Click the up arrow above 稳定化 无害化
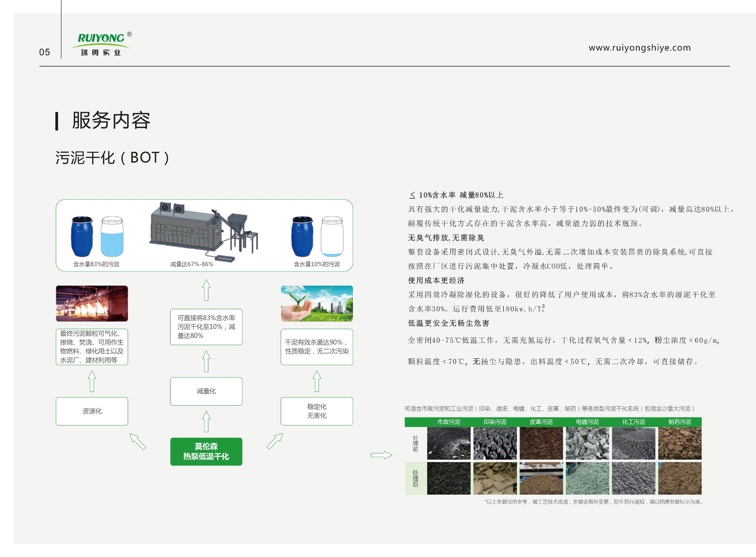Screen dimensions: 756x557 click(x=317, y=381)
